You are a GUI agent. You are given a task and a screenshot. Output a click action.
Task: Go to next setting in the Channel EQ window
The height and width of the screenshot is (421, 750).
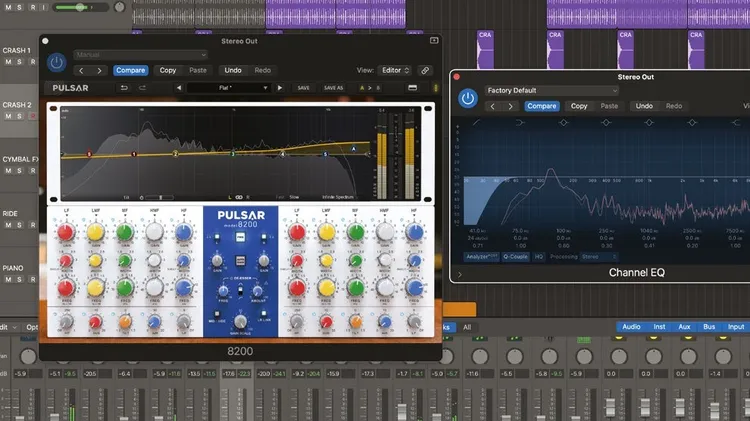click(x=510, y=106)
